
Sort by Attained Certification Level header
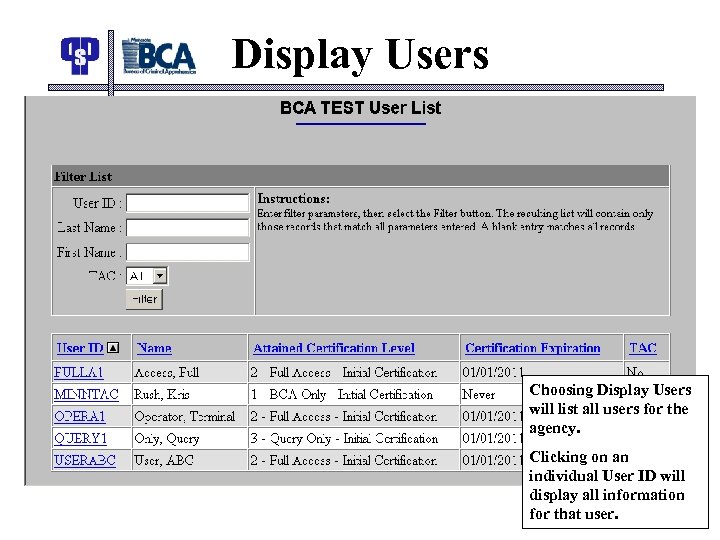click(334, 348)
